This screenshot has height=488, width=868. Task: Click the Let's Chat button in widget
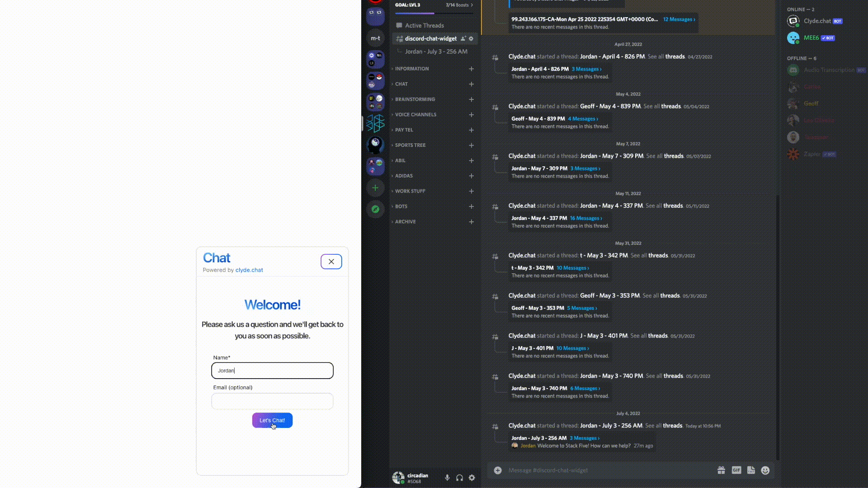(x=272, y=420)
